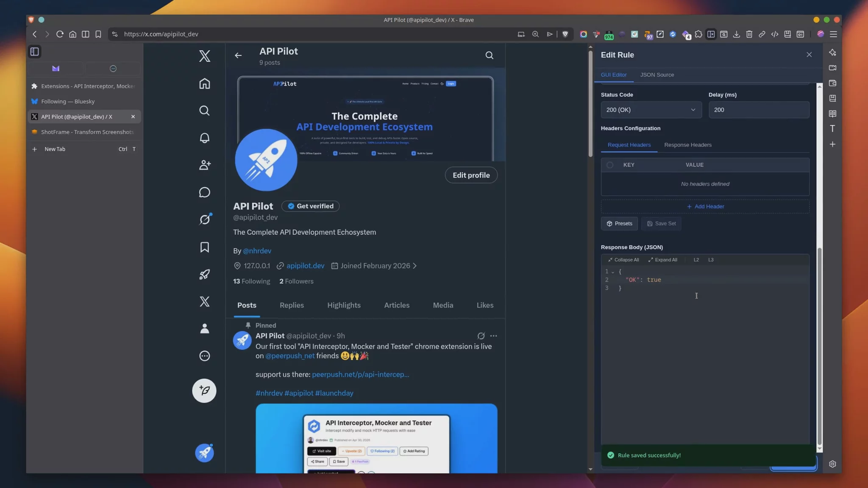Screen dimensions: 868x488
Task: Open Grok icon on pinned post
Action: (x=481, y=335)
